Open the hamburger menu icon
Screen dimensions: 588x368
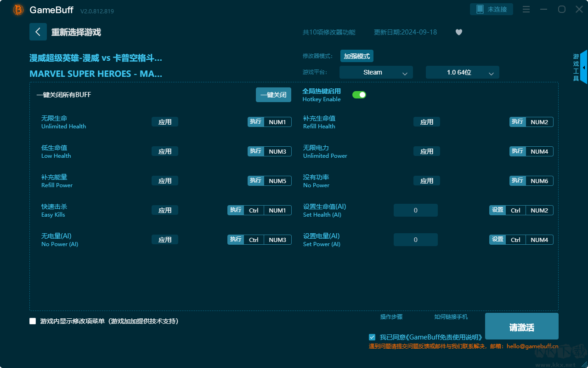click(x=526, y=9)
